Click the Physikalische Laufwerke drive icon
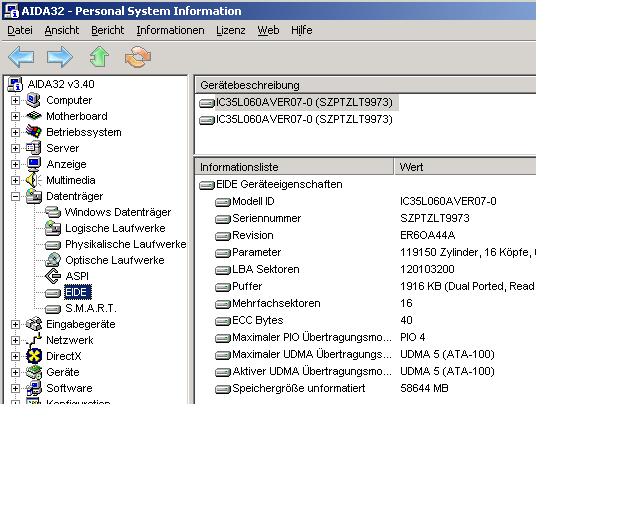 (x=53, y=245)
